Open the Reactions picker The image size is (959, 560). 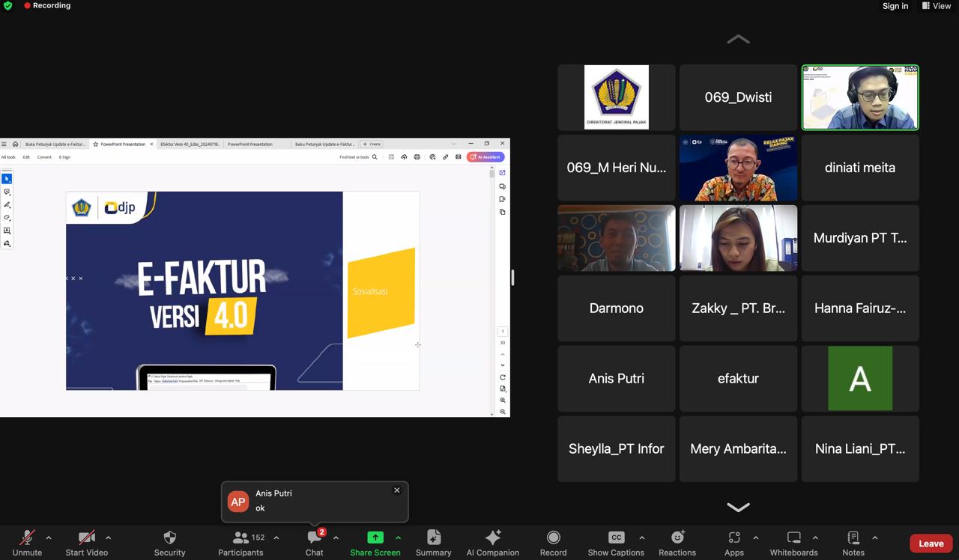pyautogui.click(x=677, y=542)
